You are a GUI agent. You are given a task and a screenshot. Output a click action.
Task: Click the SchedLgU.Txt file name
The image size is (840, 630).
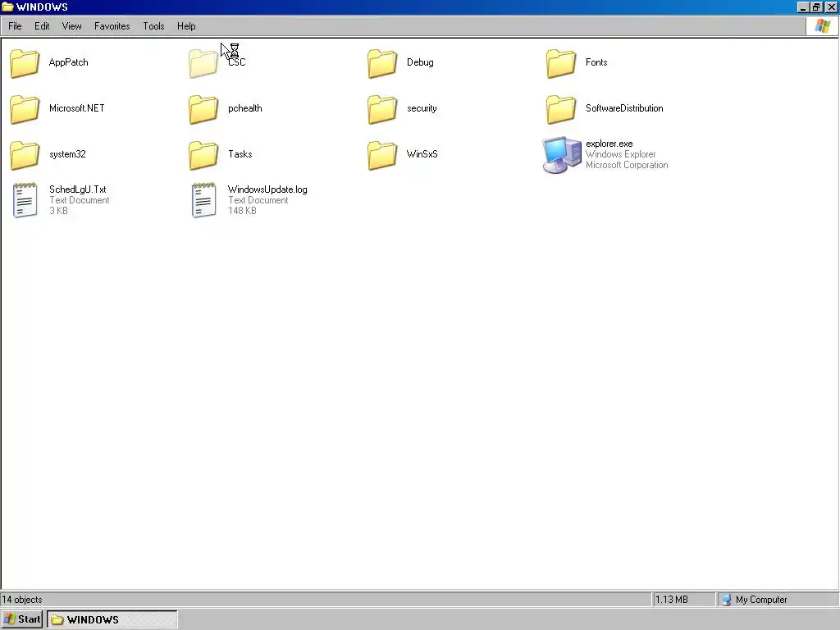pos(78,189)
